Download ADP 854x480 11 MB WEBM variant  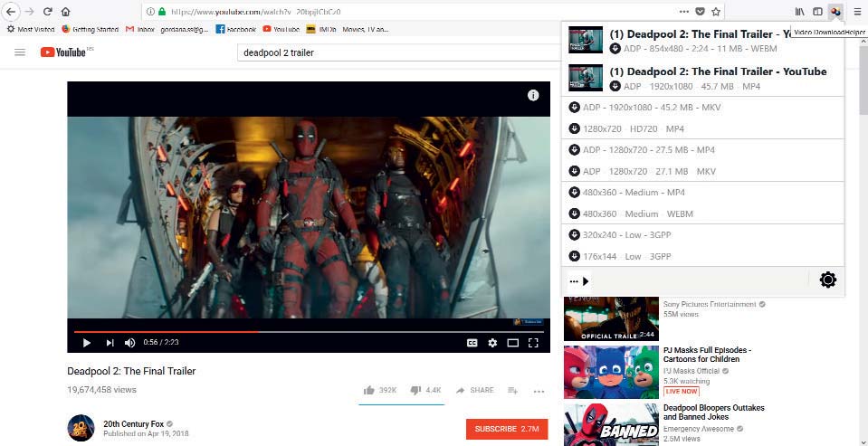pyautogui.click(x=703, y=41)
